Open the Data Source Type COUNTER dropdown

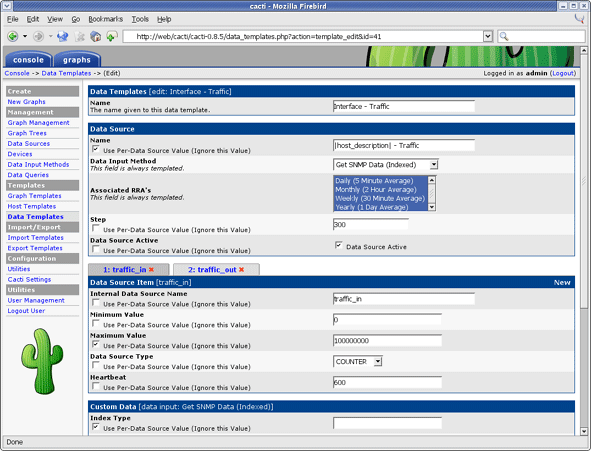(378, 362)
